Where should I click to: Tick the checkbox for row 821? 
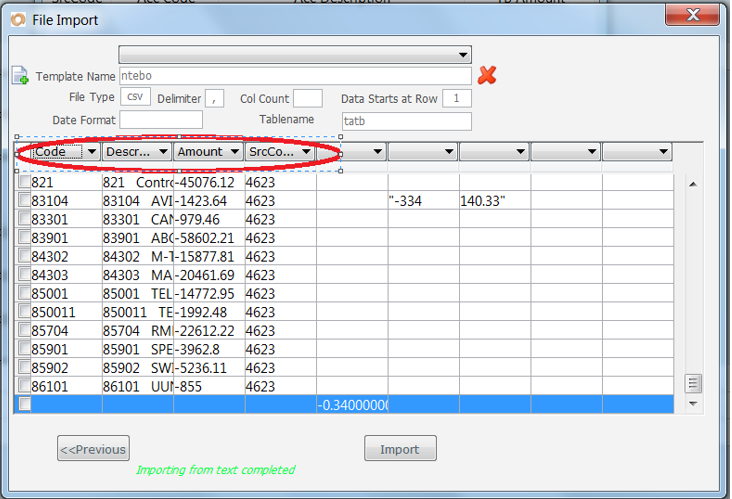(x=25, y=183)
